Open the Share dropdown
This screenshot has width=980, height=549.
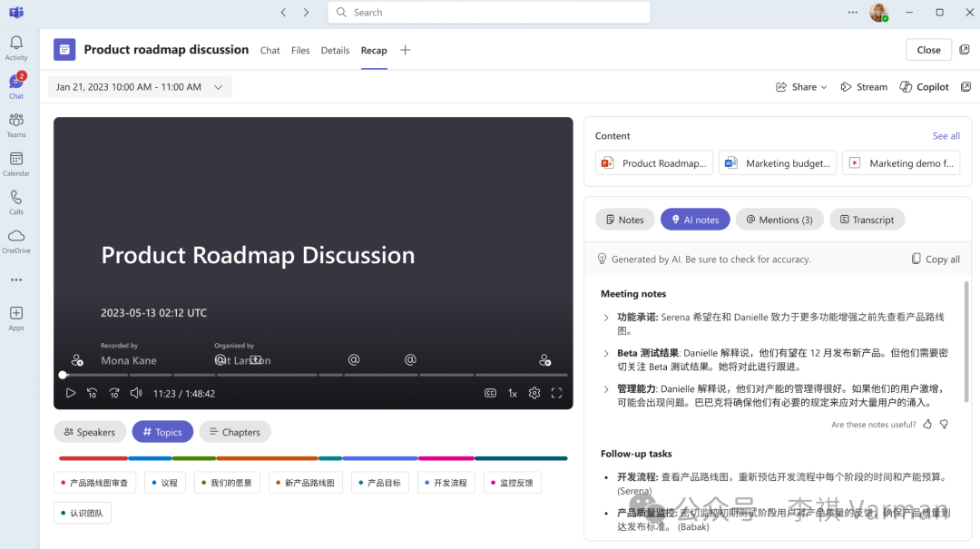[801, 87]
